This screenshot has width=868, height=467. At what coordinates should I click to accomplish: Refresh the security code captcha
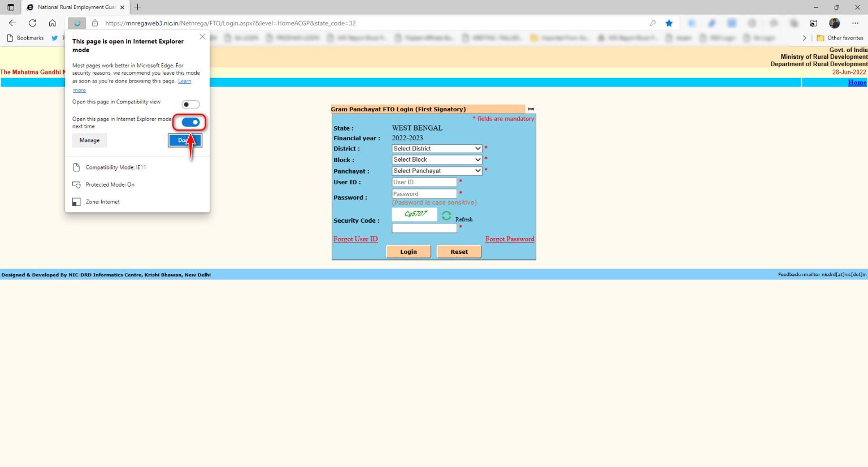(x=446, y=215)
